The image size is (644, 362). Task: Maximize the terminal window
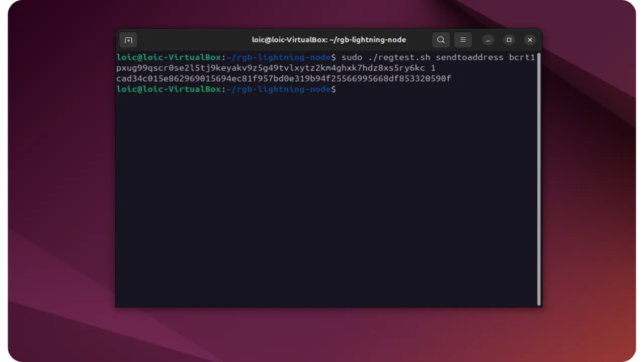tap(509, 40)
